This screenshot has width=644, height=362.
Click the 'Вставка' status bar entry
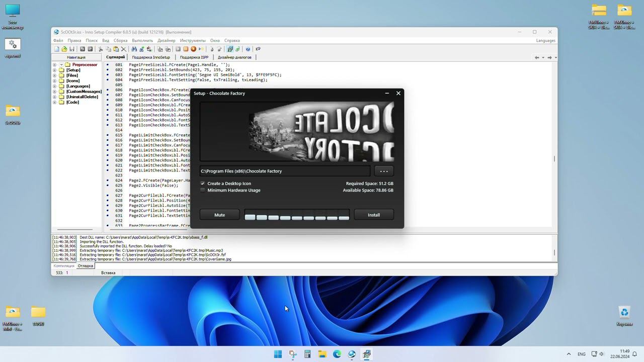(108, 273)
